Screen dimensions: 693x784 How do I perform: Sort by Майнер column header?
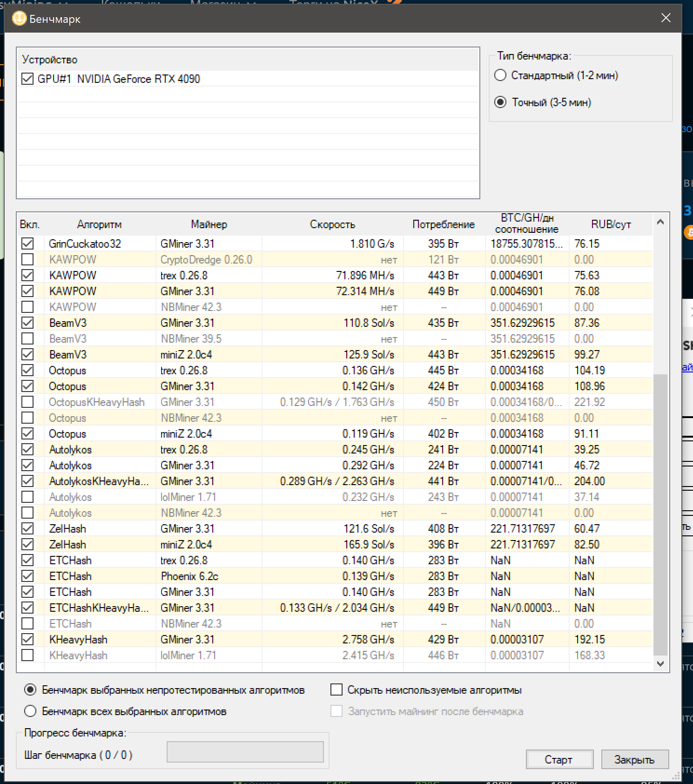(x=209, y=224)
